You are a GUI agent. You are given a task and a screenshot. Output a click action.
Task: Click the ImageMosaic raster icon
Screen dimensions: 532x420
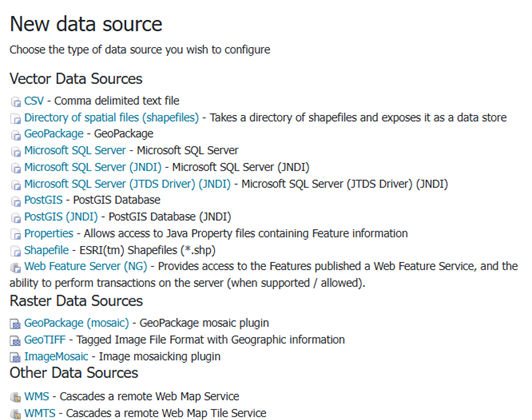[x=16, y=357]
